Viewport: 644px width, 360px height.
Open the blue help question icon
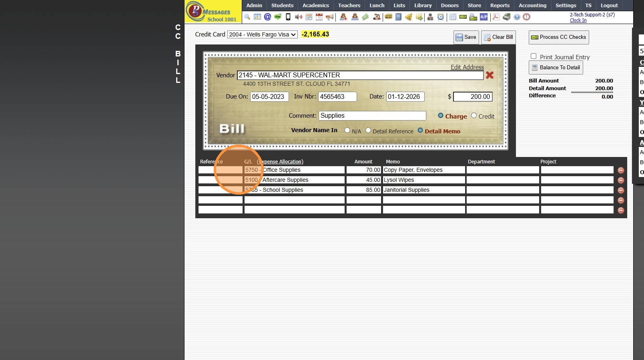(517, 17)
